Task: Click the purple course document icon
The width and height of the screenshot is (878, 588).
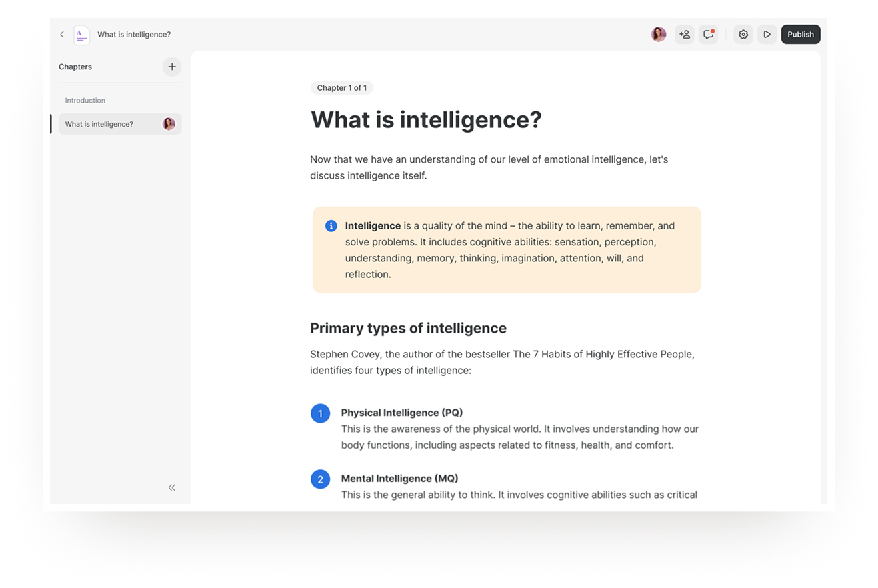Action: (x=81, y=35)
